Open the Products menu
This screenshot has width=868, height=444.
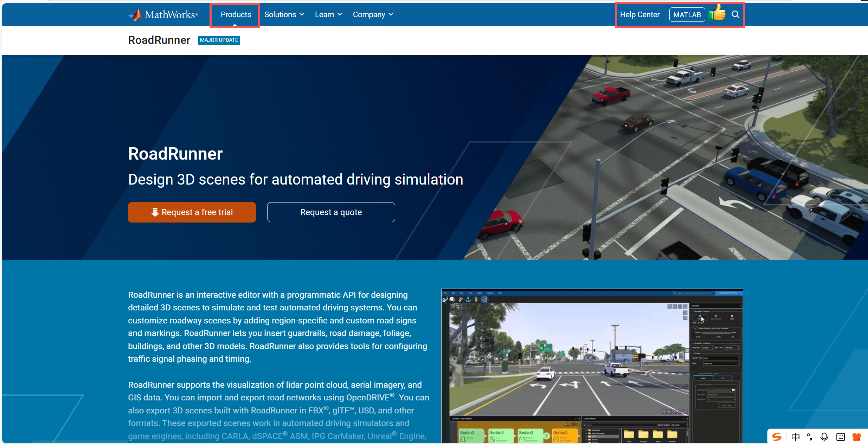(x=236, y=15)
